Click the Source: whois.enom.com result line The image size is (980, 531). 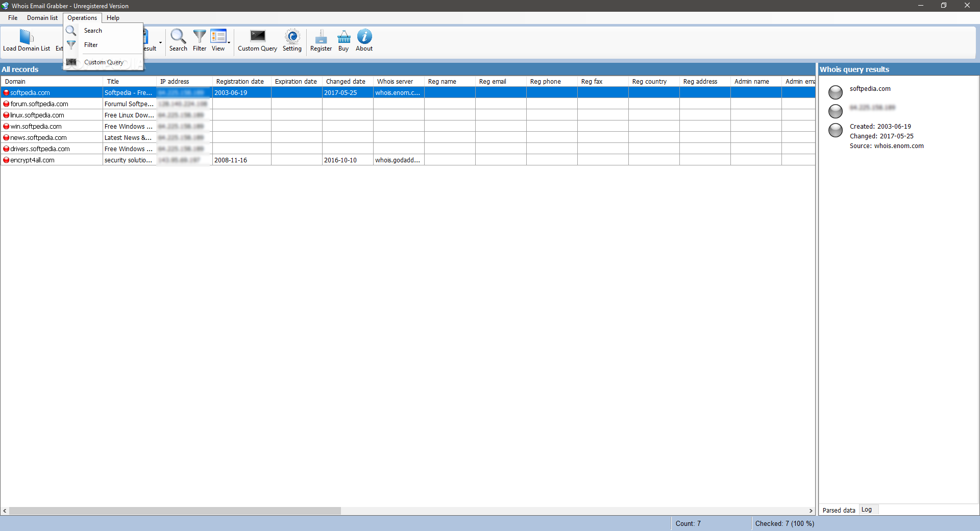pyautogui.click(x=887, y=146)
